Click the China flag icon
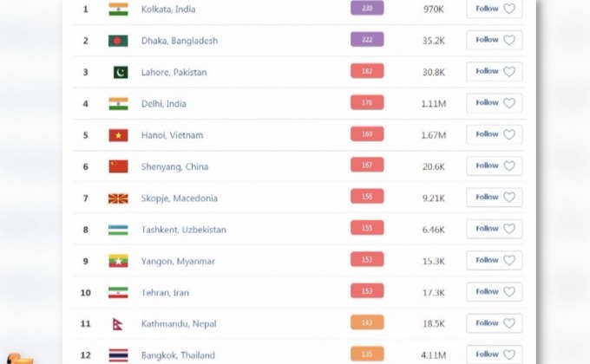The image size is (590, 364). [x=118, y=166]
